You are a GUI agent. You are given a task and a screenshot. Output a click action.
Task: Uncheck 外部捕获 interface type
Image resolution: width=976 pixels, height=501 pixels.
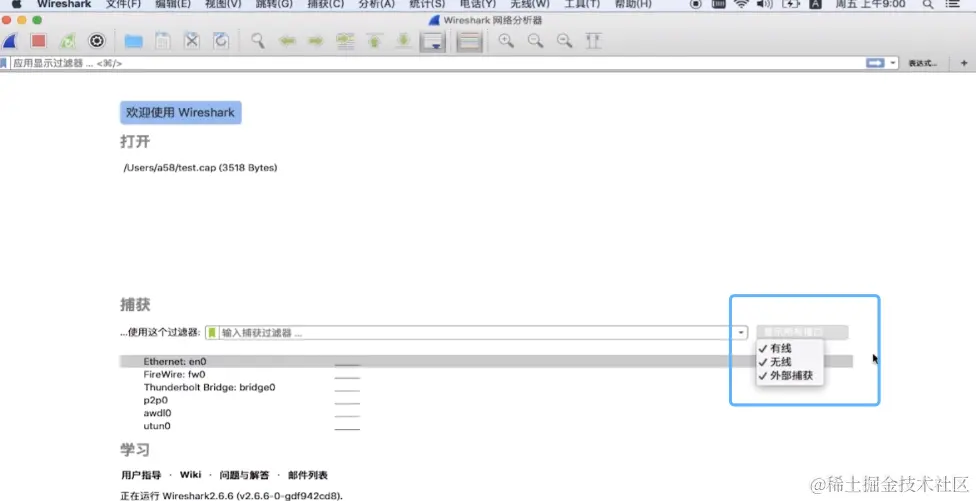790,376
